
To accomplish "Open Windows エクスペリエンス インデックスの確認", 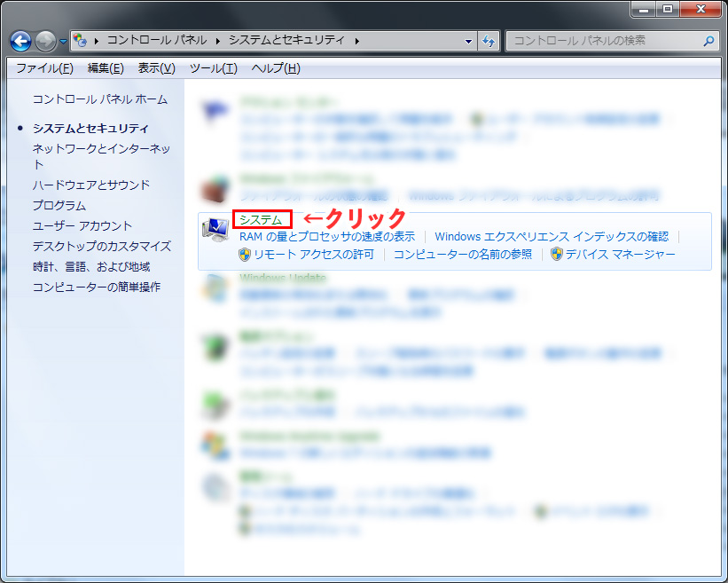I will click(552, 236).
